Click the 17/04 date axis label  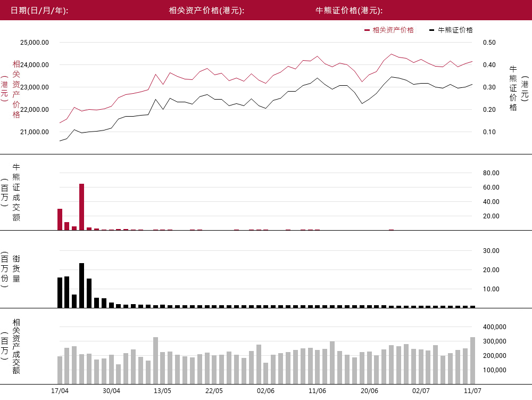(x=60, y=391)
